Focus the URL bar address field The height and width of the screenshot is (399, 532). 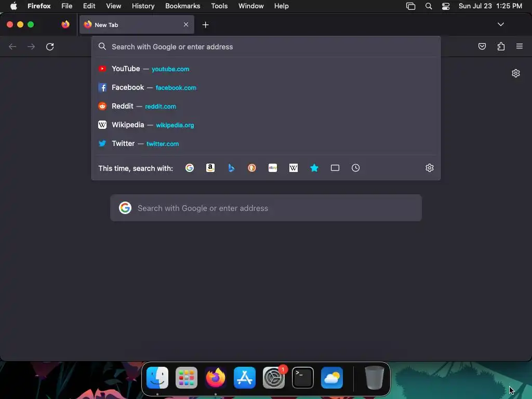(265, 47)
